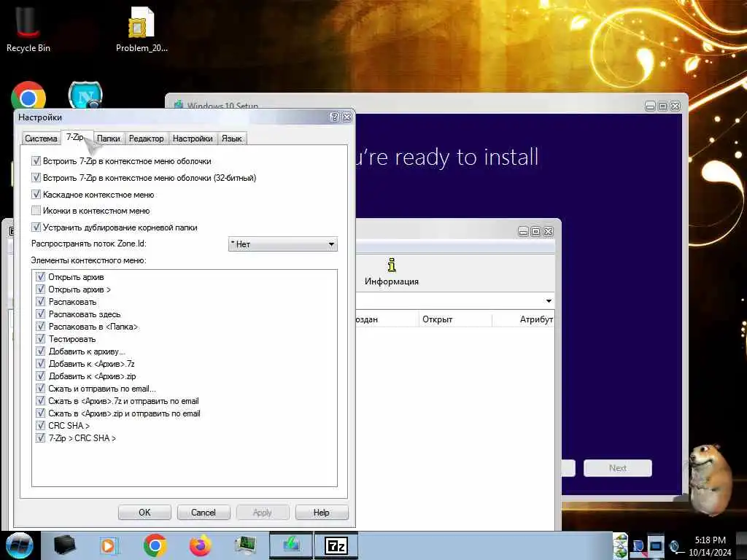Image resolution: width=747 pixels, height=560 pixels.
Task: Uncheck the CRC SHA > item without the 7-Zip prefix
Action: [41, 425]
